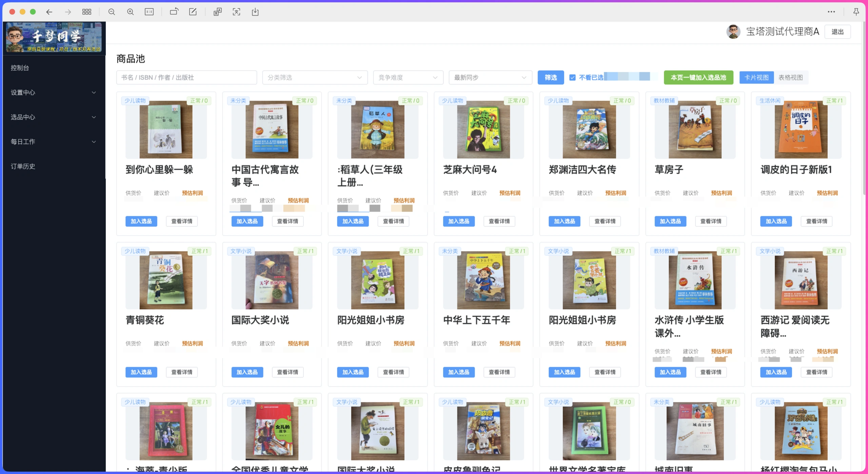Click the 文学小说 tag on 西游记 card
Image resolution: width=868 pixels, height=474 pixels.
tap(770, 251)
